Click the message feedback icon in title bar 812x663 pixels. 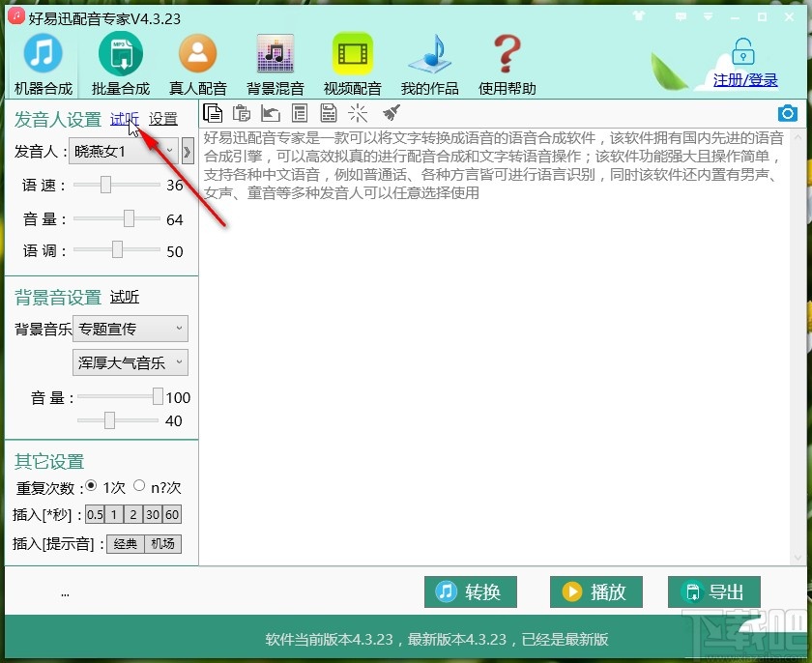[681, 17]
